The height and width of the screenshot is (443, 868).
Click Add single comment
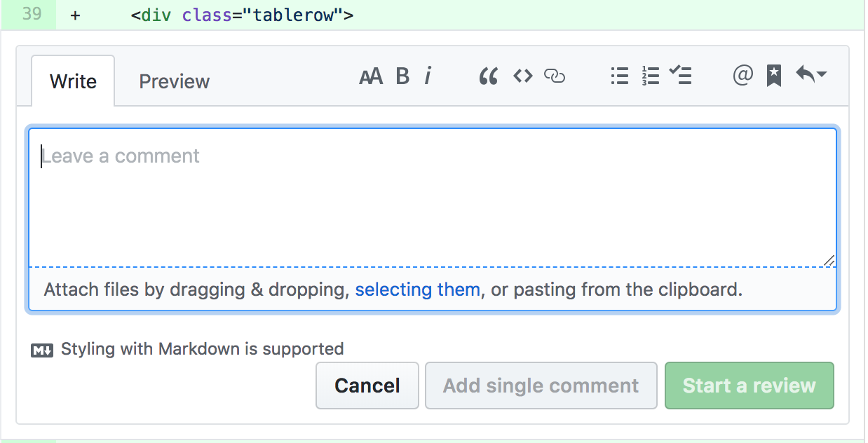pyautogui.click(x=541, y=386)
